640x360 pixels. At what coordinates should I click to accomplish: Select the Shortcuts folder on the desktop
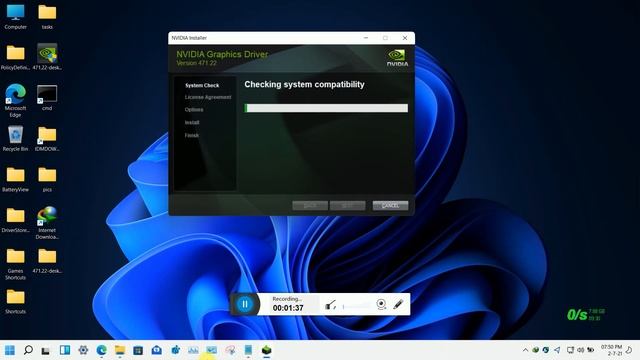(x=16, y=302)
